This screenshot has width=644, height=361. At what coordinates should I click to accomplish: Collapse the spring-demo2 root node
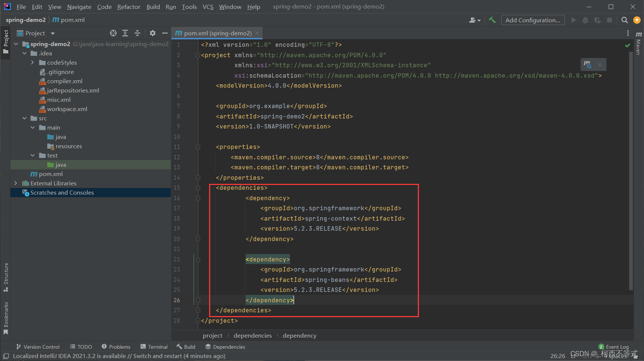(16, 44)
